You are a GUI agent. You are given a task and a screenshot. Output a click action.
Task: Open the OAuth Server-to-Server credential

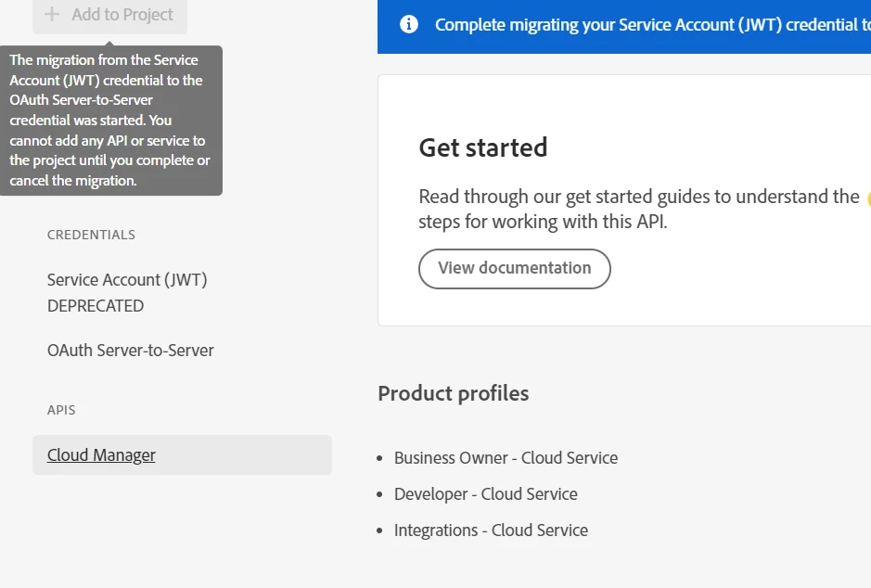[131, 351]
